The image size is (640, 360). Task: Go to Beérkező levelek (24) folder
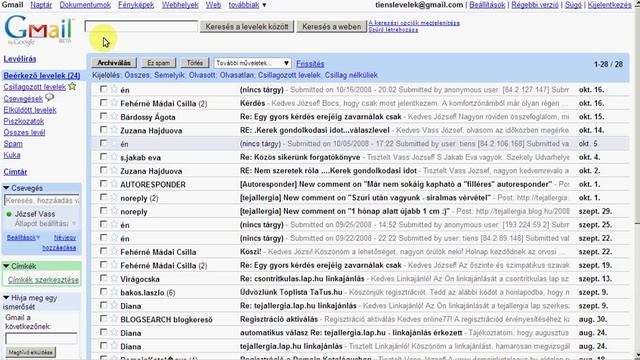pyautogui.click(x=42, y=76)
